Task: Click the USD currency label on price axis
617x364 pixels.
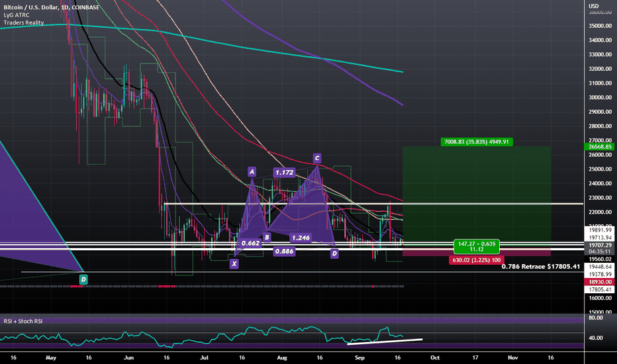Action: 593,6
